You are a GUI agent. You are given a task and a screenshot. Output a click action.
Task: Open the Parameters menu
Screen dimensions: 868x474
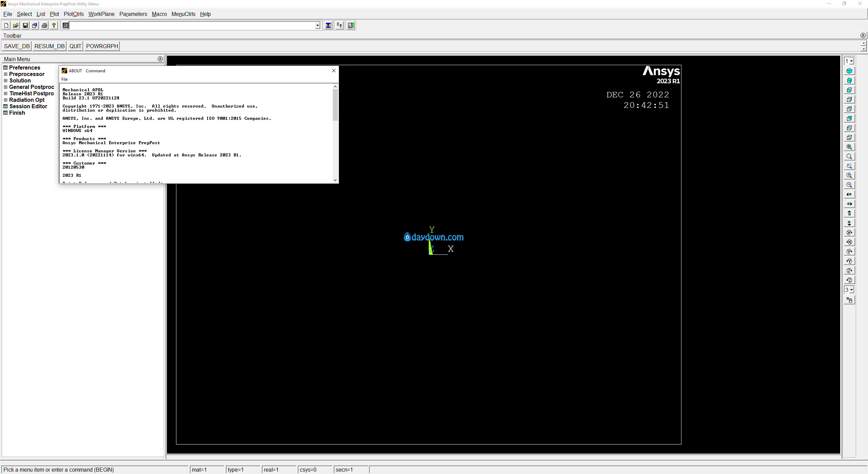[x=133, y=14]
